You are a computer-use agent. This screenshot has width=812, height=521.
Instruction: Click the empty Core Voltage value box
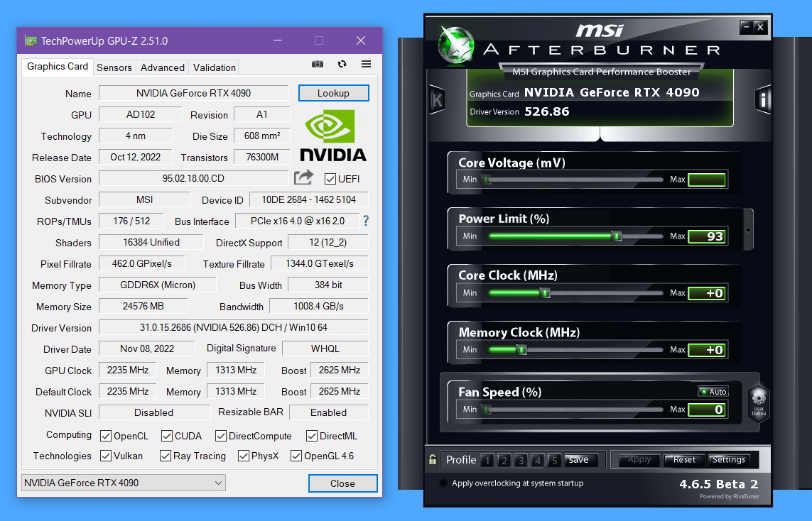pos(707,180)
